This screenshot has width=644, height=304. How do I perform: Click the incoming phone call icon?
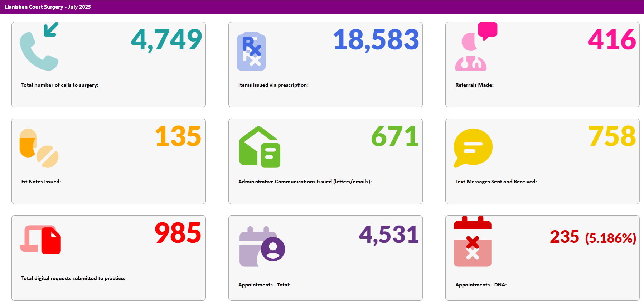(39, 47)
